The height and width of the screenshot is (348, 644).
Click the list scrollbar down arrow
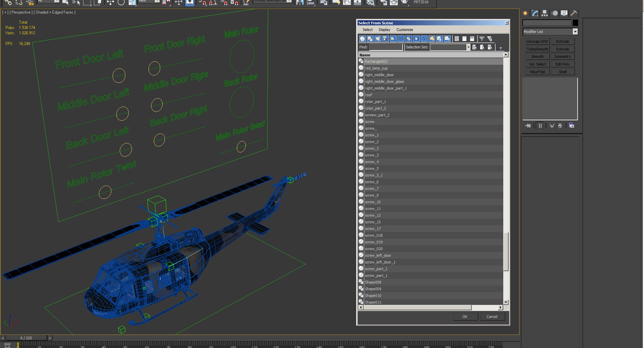(x=506, y=302)
